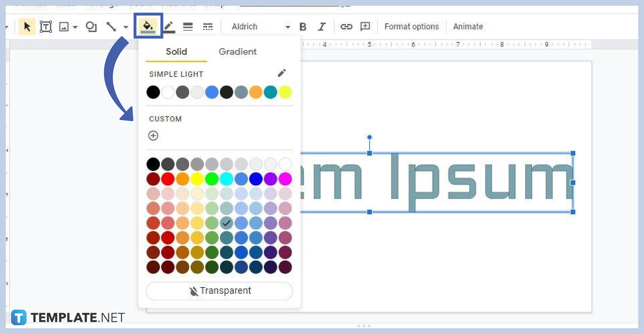Select the Border weight tool
Screen dimensions: 644x334
(188, 26)
